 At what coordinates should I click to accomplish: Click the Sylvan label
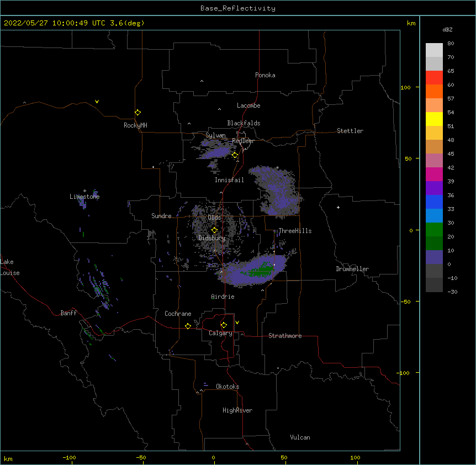click(215, 135)
